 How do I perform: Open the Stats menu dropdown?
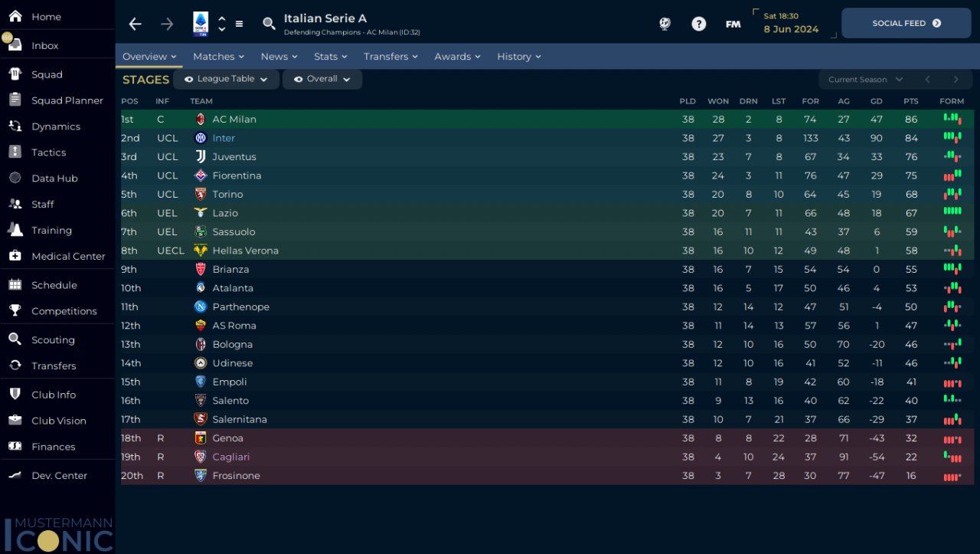[330, 57]
